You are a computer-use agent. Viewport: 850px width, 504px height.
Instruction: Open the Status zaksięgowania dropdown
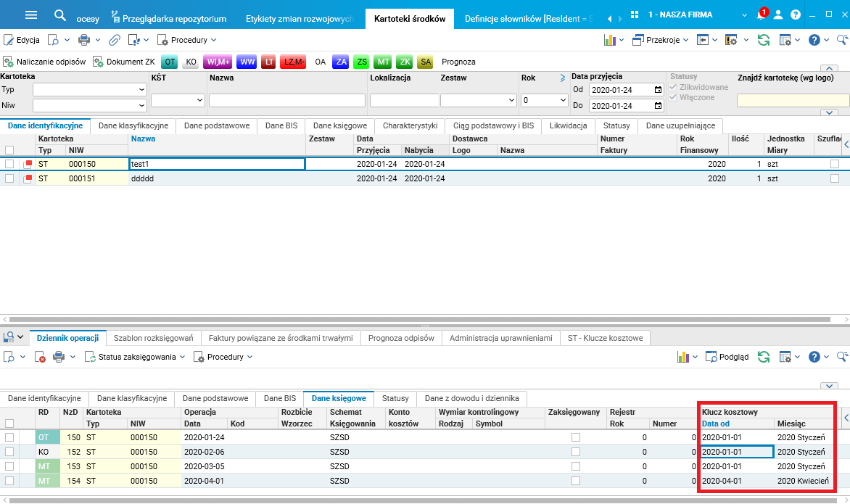point(135,357)
